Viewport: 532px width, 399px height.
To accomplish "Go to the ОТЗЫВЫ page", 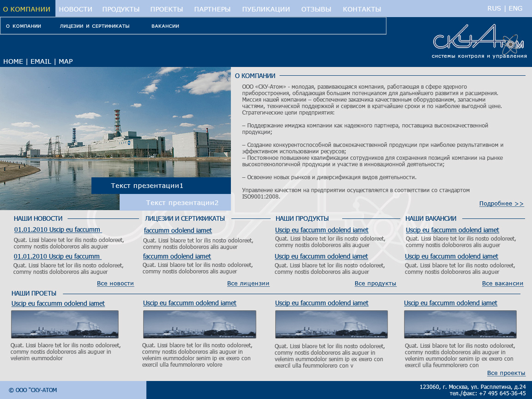I will pyautogui.click(x=316, y=9).
